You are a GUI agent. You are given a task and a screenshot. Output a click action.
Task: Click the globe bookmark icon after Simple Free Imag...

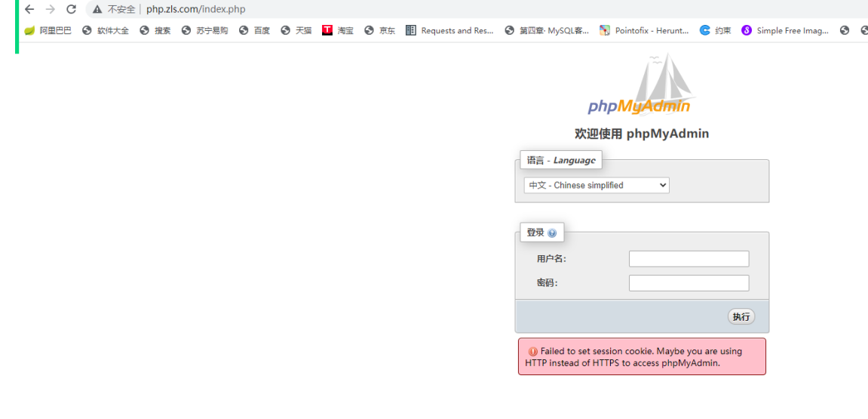(844, 30)
